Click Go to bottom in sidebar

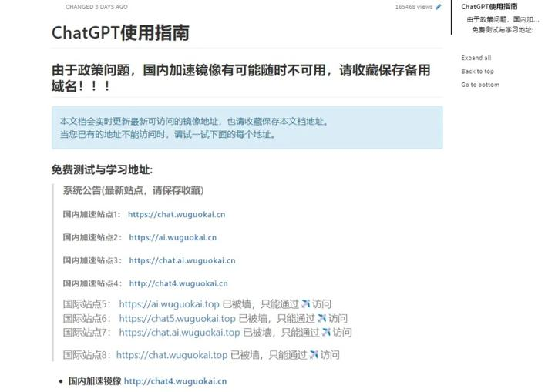pyautogui.click(x=480, y=85)
